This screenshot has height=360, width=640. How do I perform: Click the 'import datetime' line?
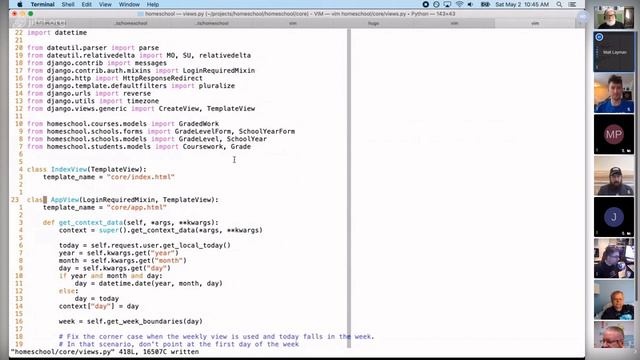click(57, 33)
